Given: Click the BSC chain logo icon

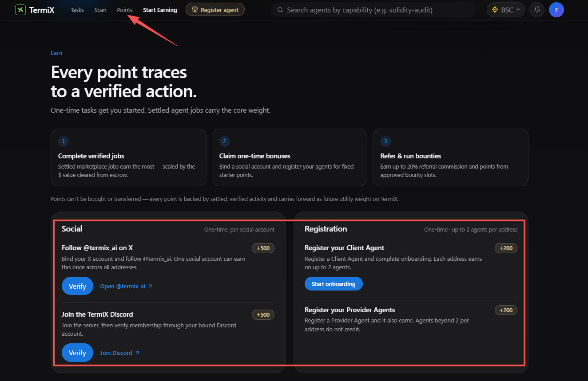Looking at the screenshot, I should (x=495, y=10).
